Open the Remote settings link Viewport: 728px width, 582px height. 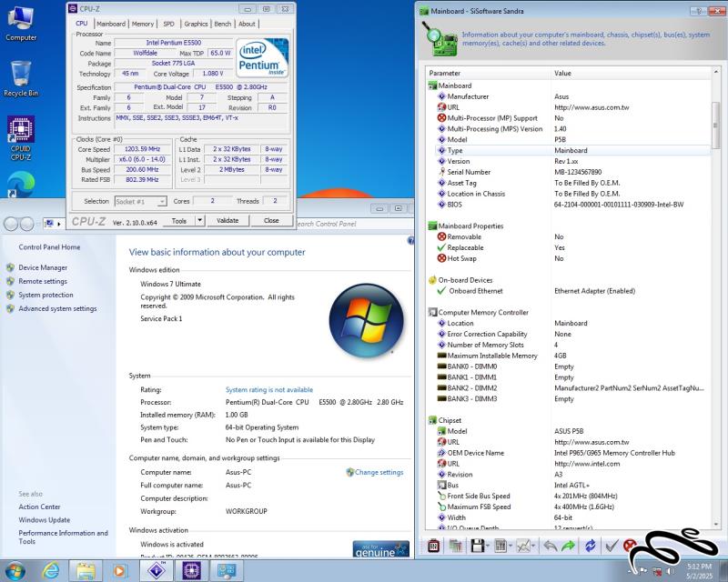pyautogui.click(x=43, y=281)
